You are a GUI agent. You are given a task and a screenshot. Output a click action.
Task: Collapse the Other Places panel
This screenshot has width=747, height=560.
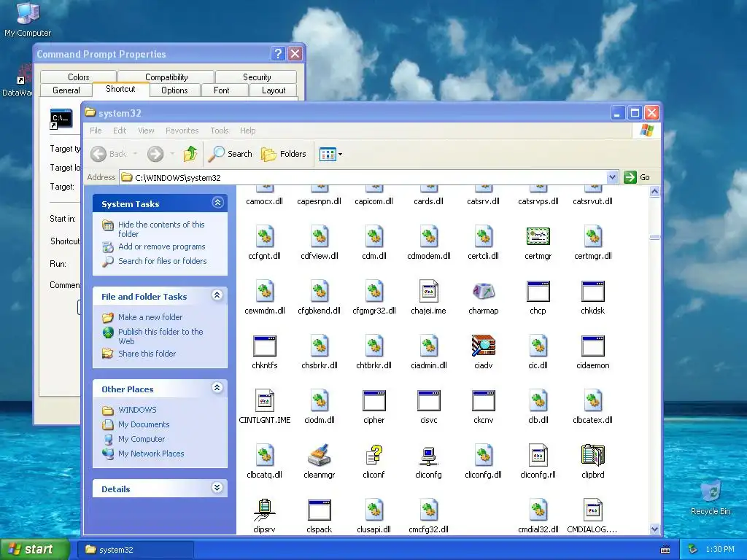pos(217,388)
